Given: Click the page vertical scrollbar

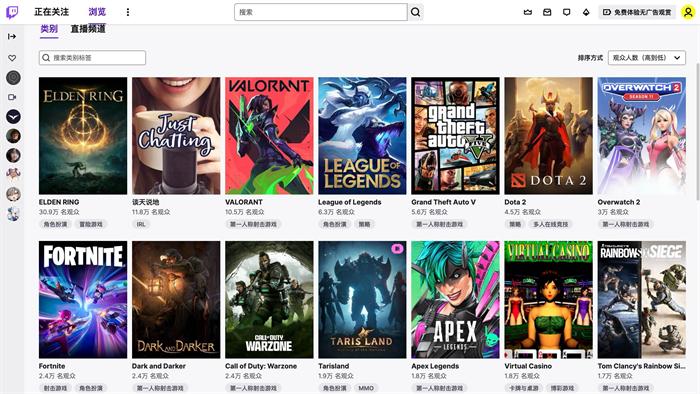Looking at the screenshot, I should 698,133.
